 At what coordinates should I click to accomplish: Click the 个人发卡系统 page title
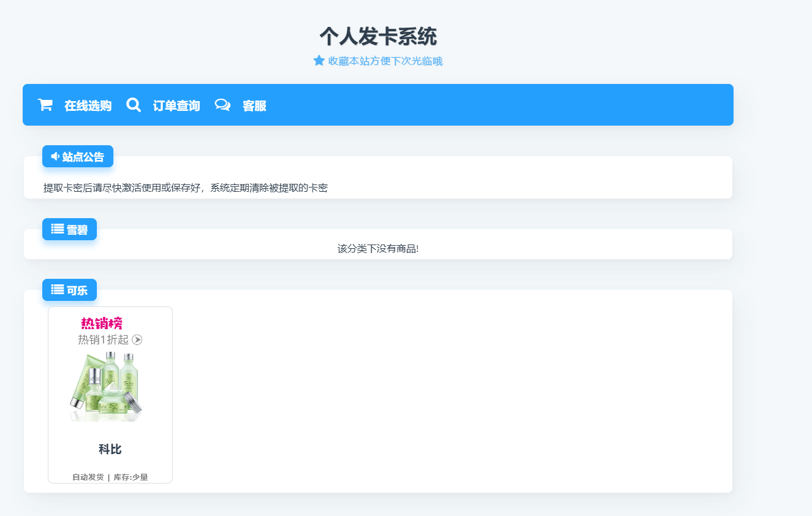click(x=378, y=37)
